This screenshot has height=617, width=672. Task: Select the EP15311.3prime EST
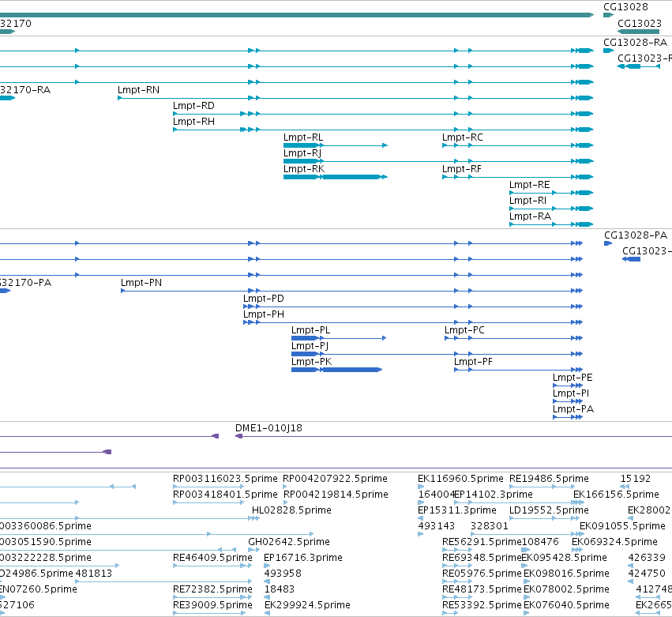(x=420, y=518)
